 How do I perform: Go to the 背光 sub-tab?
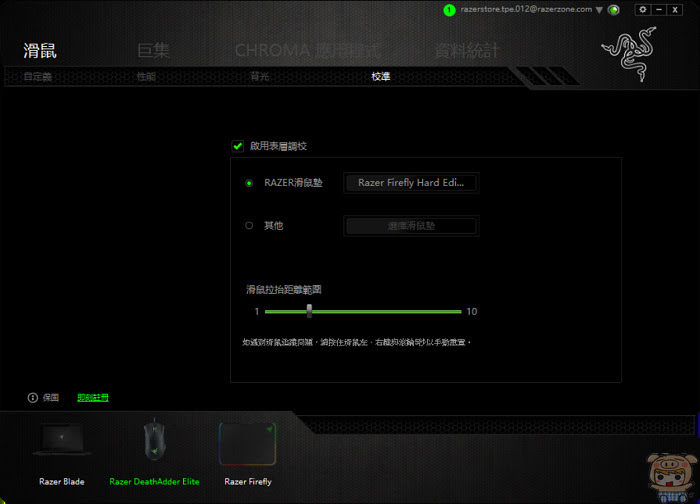click(260, 77)
